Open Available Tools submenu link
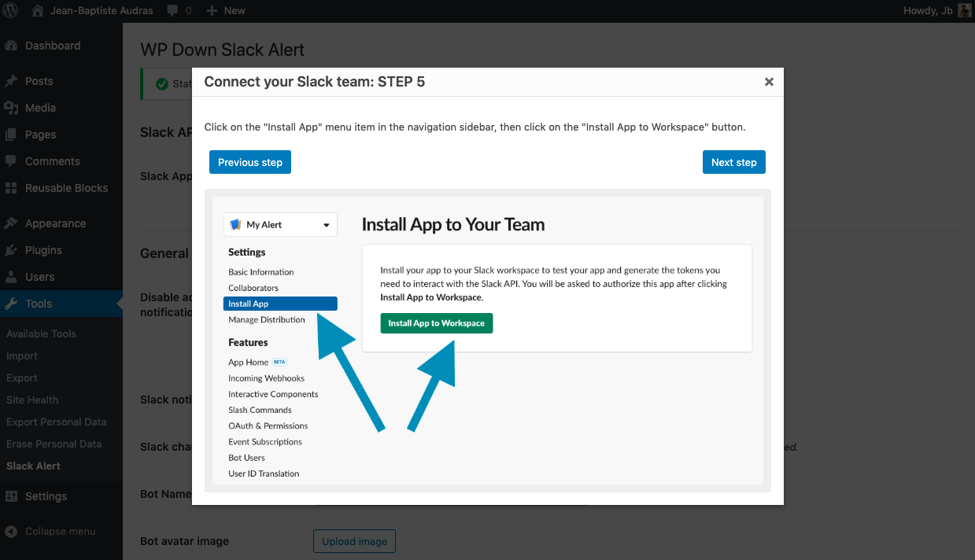975x560 pixels. (x=41, y=333)
